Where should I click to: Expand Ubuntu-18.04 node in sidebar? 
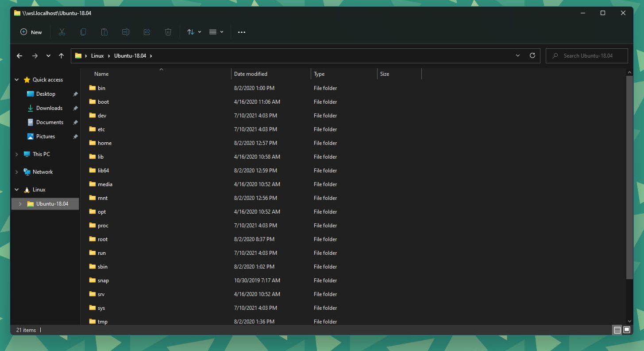[x=20, y=204]
